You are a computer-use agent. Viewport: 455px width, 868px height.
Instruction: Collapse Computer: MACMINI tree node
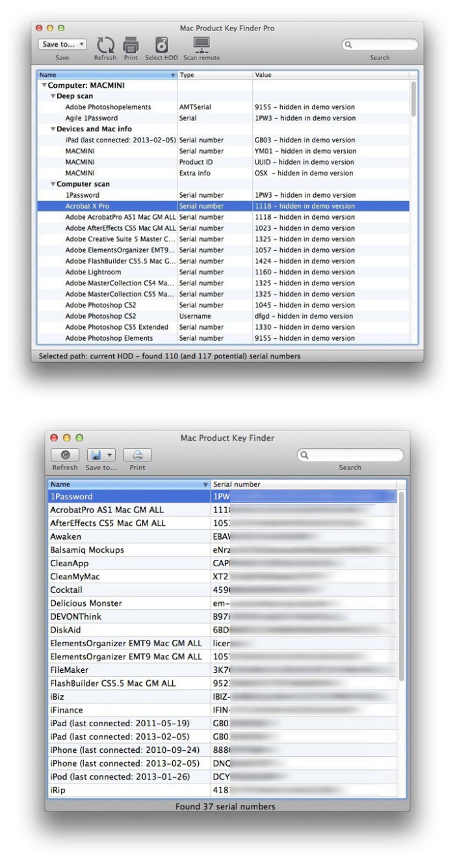(44, 85)
